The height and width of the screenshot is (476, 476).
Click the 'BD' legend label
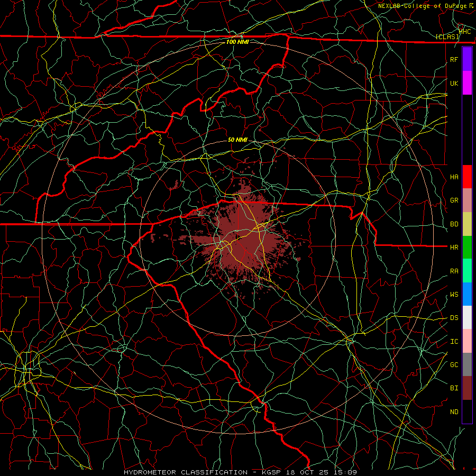point(454,224)
